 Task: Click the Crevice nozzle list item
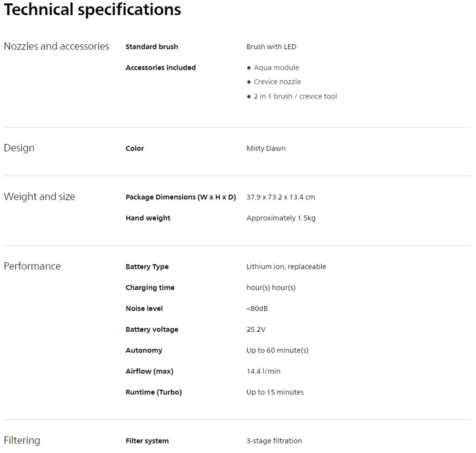[277, 82]
